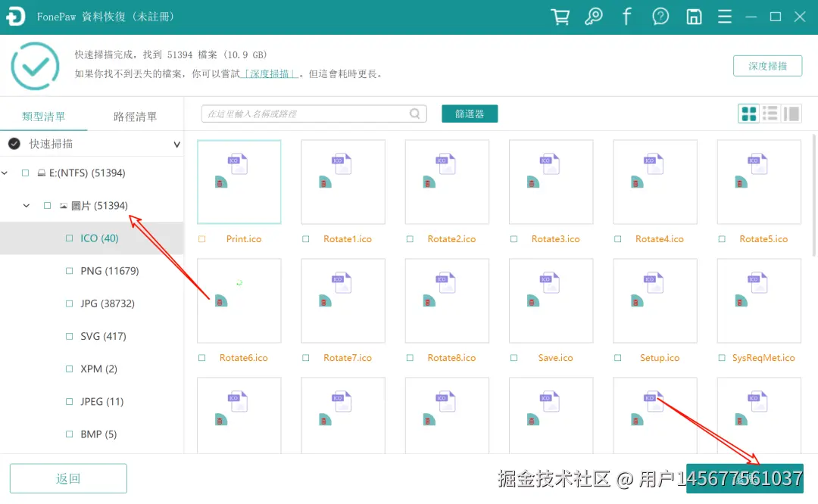Open the 快速掃描 dropdown
The width and height of the screenshot is (818, 504).
pos(176,144)
